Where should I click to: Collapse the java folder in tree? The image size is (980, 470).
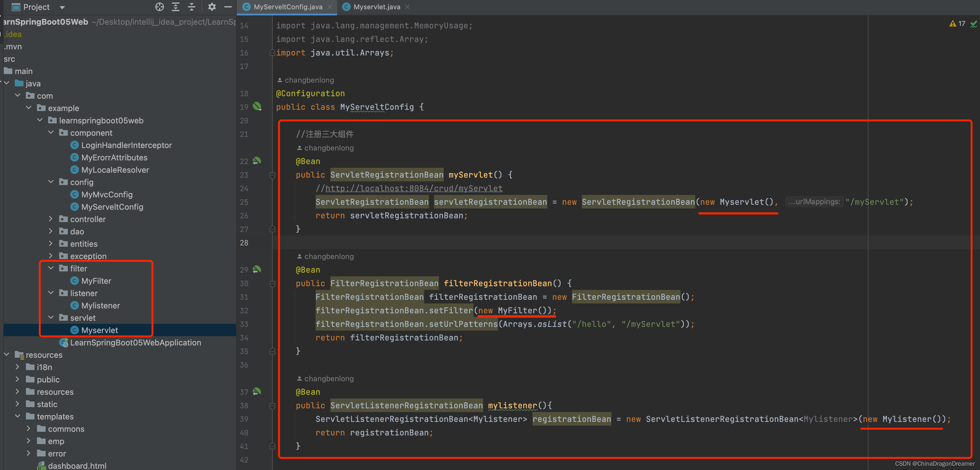click(6, 83)
